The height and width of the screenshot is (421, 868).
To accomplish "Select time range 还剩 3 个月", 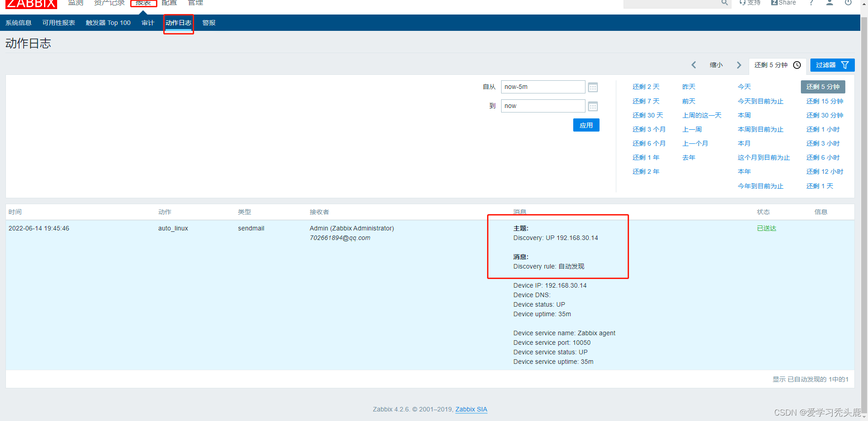I will click(649, 129).
